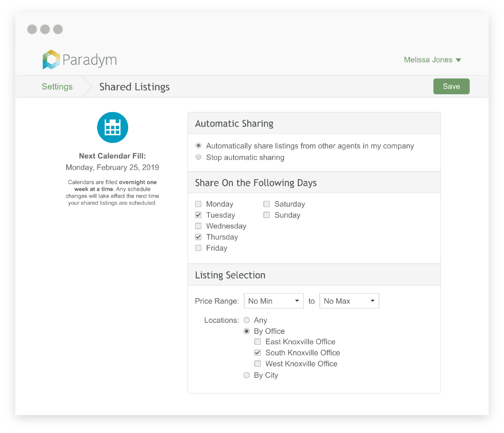Image resolution: width=504 pixels, height=433 pixels.
Task: Click the Share On the Following Days header
Action: coord(314,183)
